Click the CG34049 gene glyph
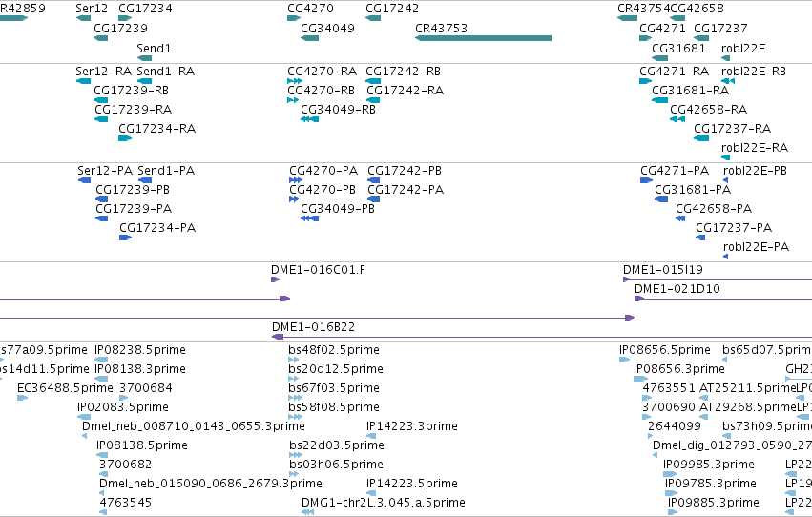 pyautogui.click(x=310, y=38)
